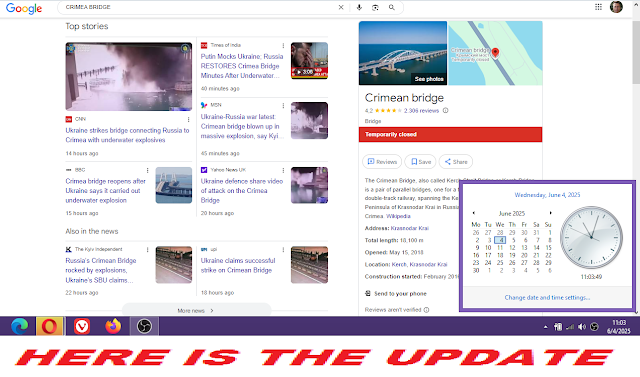Play the Times of India video thumbnail
The height and width of the screenshot is (377, 640).
(x=309, y=61)
